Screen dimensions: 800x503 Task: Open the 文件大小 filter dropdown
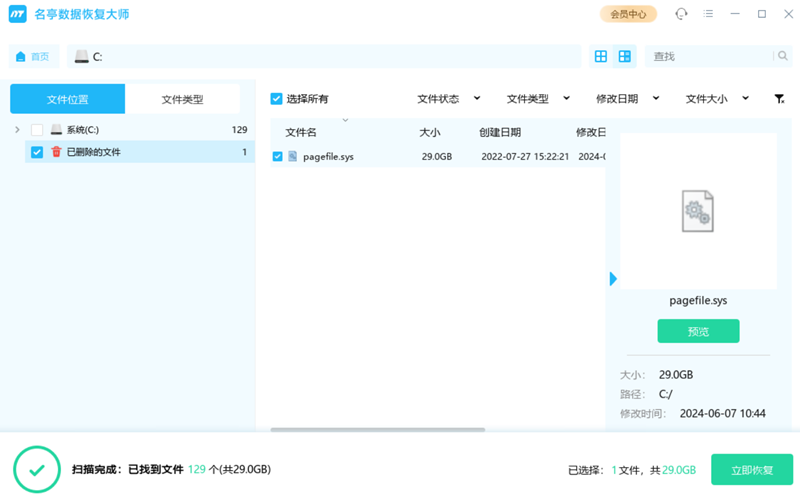tap(716, 99)
